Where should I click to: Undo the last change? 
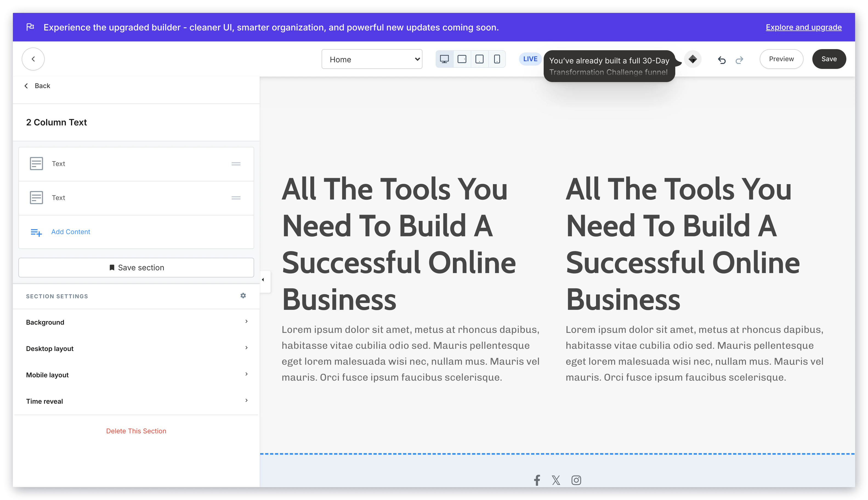pos(722,60)
